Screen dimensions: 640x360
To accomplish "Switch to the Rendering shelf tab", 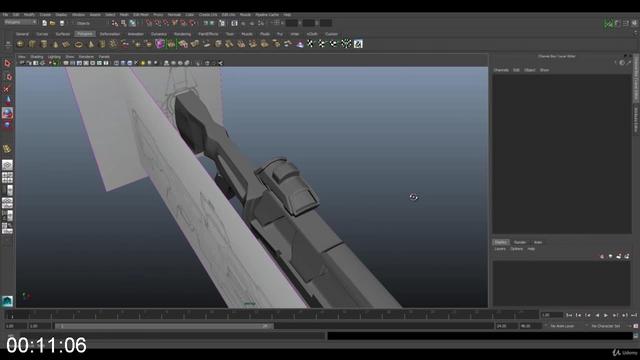I will pyautogui.click(x=182, y=34).
